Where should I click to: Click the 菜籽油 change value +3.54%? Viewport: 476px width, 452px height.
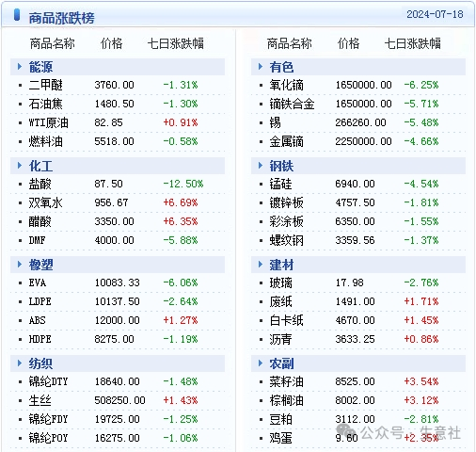pyautogui.click(x=421, y=381)
